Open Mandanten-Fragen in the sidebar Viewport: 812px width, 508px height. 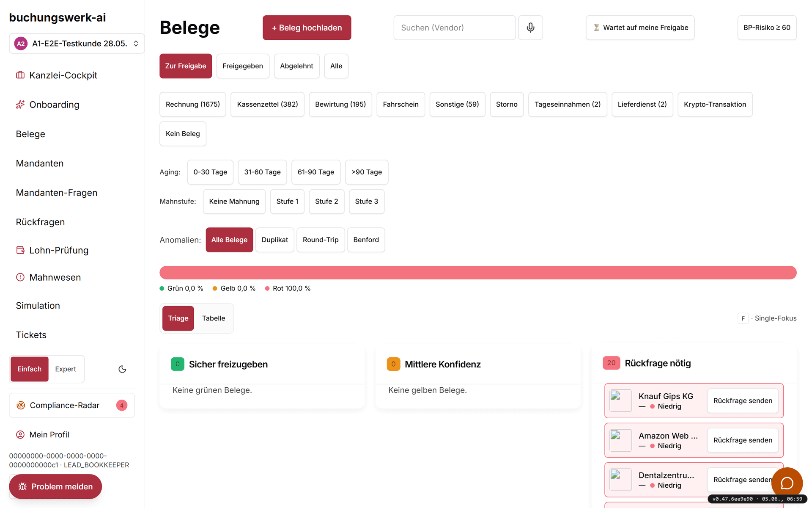point(57,193)
